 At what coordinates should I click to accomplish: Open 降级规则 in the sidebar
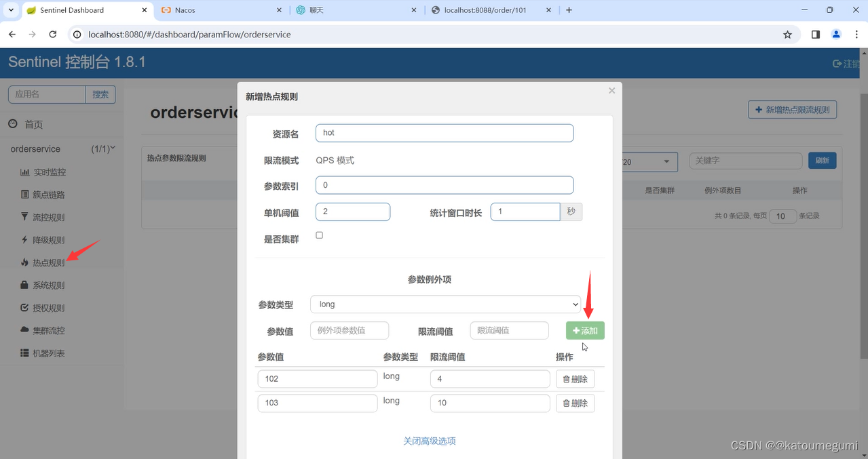tap(50, 240)
